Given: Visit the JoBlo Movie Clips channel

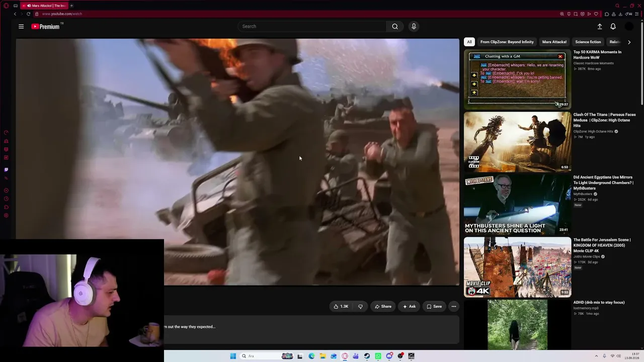Looking at the screenshot, I should point(587,256).
